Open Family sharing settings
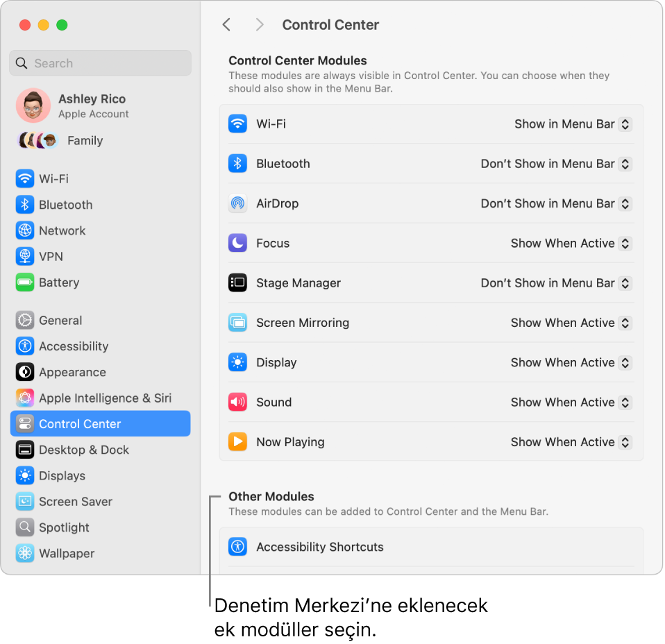Viewport: 665px width, 644px height. (100, 140)
